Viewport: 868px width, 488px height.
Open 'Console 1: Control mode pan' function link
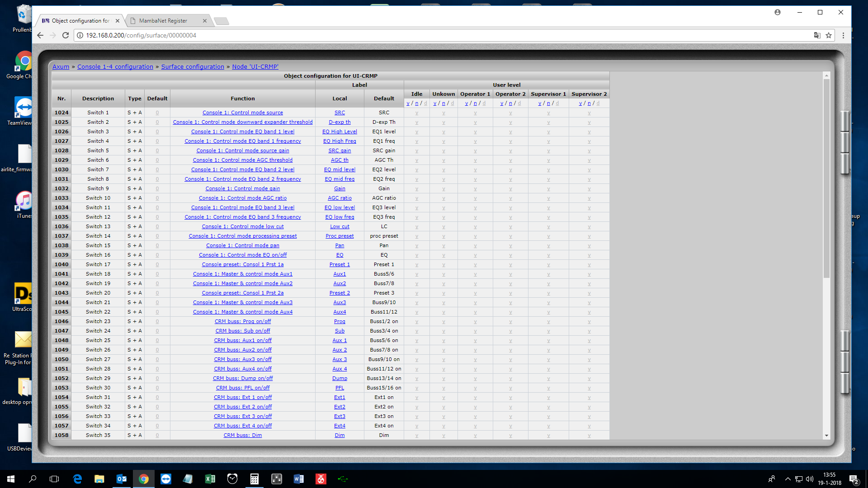[x=243, y=245]
